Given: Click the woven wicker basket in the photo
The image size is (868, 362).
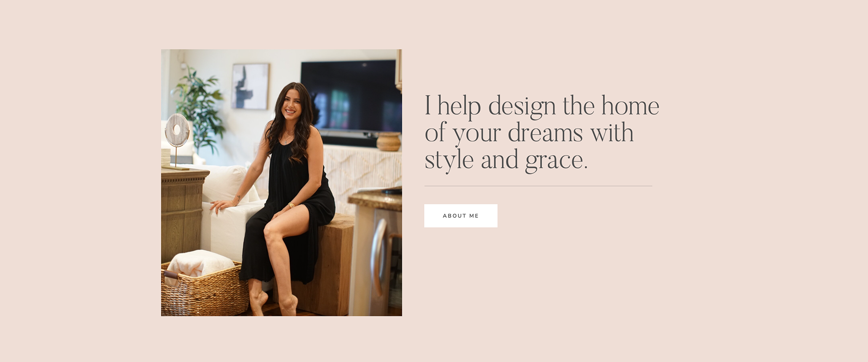Looking at the screenshot, I should (x=205, y=289).
